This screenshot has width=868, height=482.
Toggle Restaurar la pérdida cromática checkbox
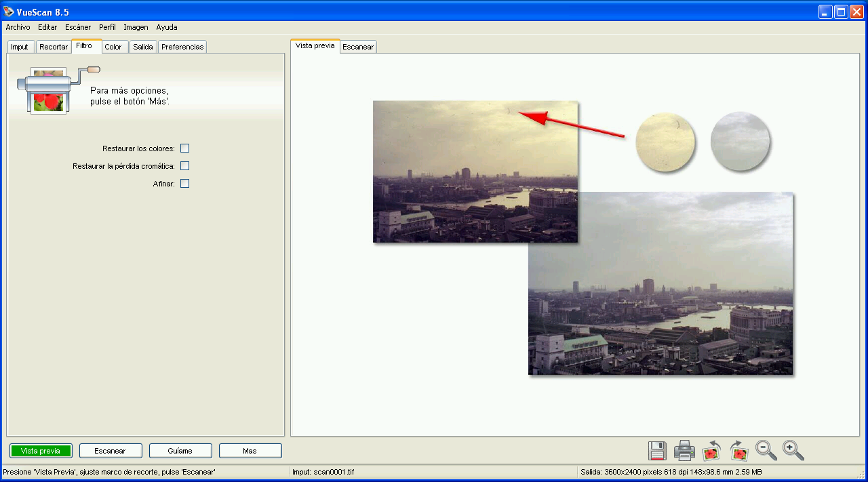click(x=184, y=166)
